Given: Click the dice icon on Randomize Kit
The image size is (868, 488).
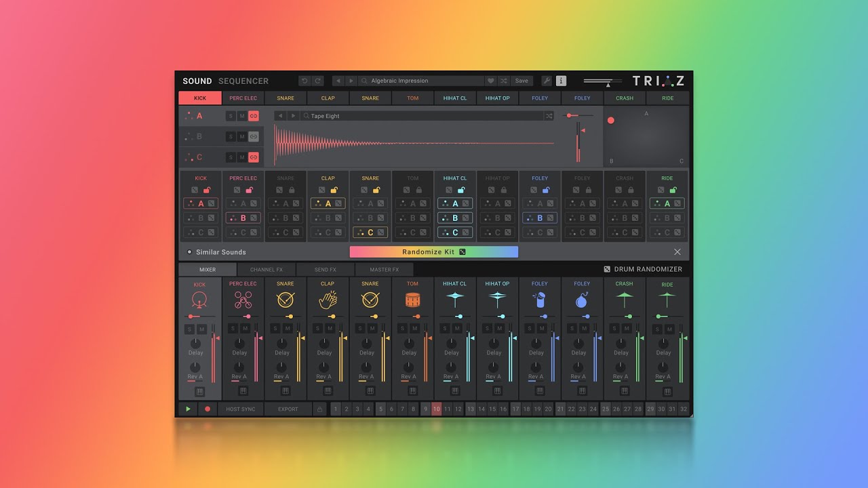Looking at the screenshot, I should click(462, 252).
